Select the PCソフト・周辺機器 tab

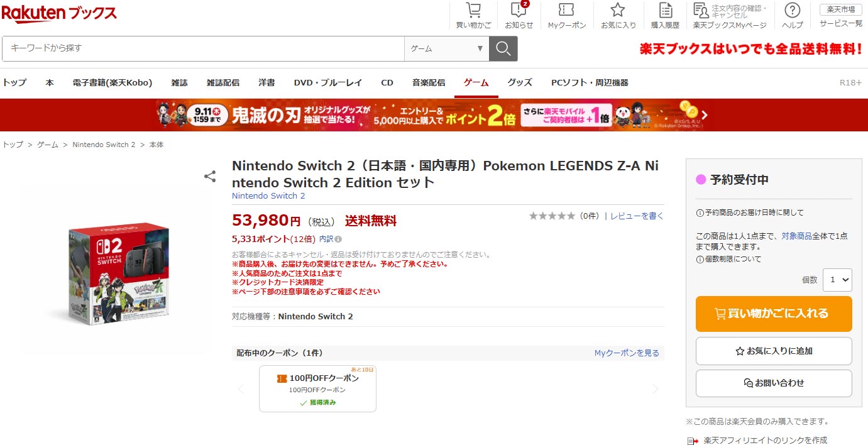point(590,82)
